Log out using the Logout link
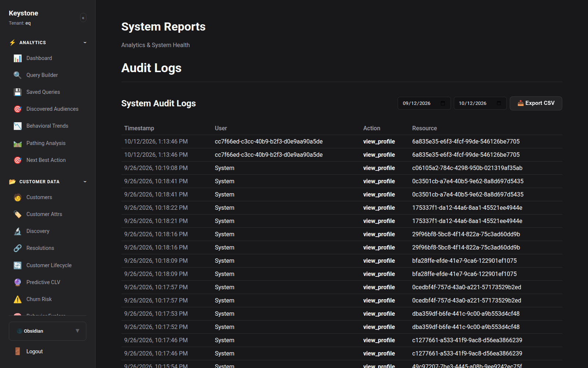This screenshot has width=588, height=368. [35, 351]
